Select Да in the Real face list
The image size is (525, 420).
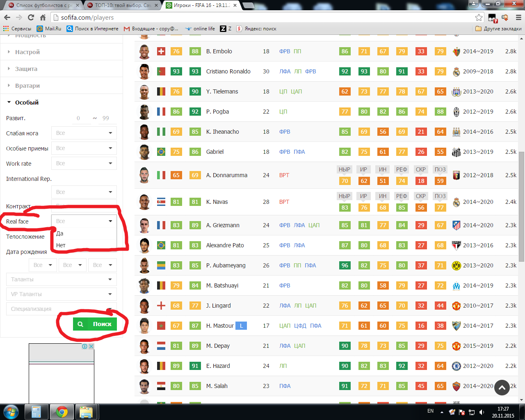(x=84, y=233)
